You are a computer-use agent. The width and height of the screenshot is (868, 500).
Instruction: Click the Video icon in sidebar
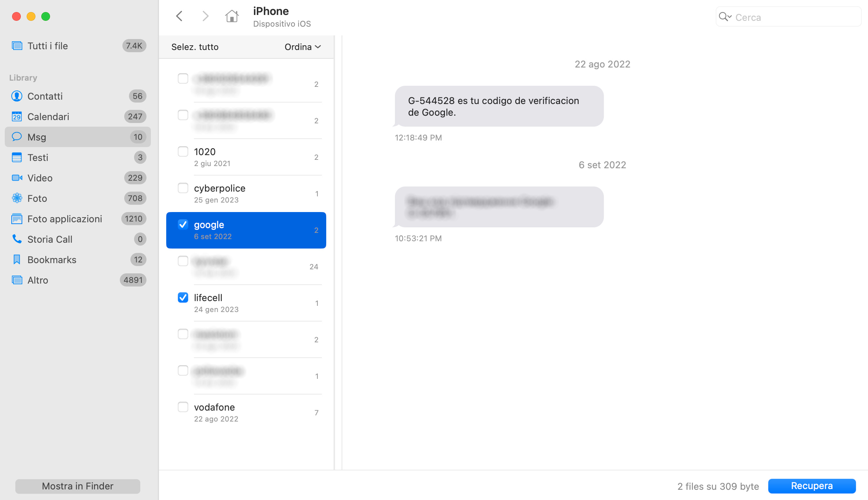(x=16, y=177)
